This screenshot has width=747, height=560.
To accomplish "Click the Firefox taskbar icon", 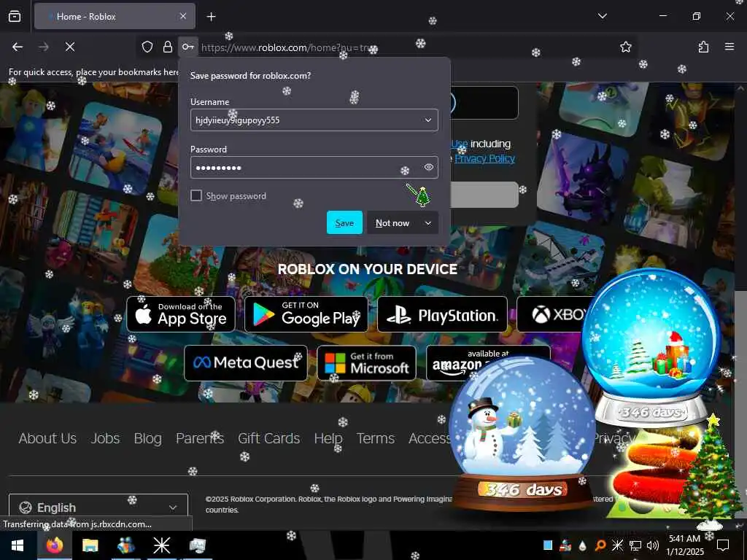I will (x=55, y=545).
